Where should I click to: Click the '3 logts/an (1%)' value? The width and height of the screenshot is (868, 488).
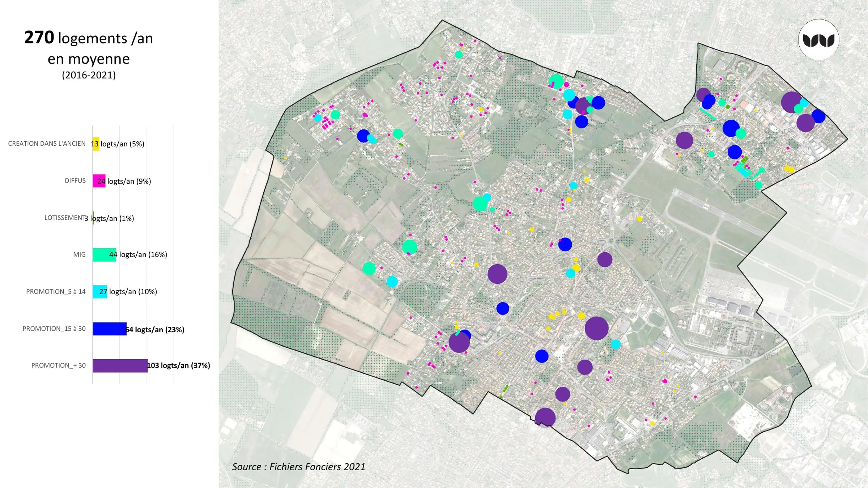click(109, 218)
